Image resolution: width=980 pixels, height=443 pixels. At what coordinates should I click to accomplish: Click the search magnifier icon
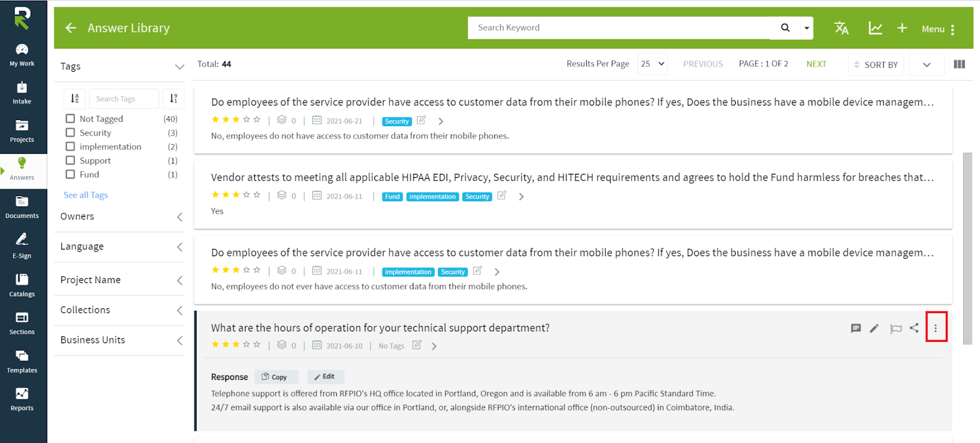[785, 28]
